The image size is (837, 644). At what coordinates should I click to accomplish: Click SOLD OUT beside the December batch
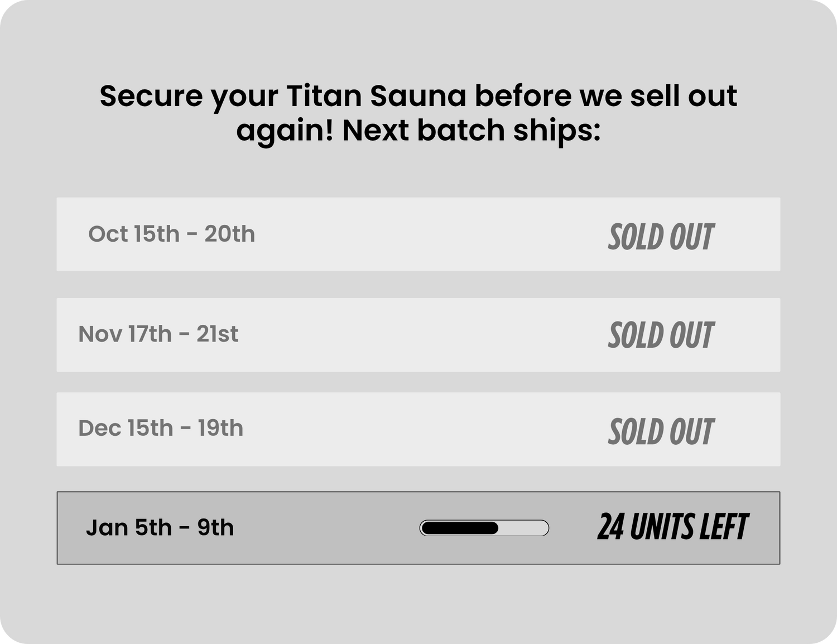660,431
